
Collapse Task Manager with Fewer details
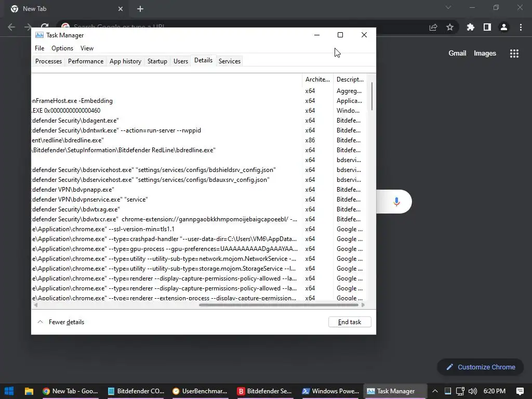click(x=61, y=322)
